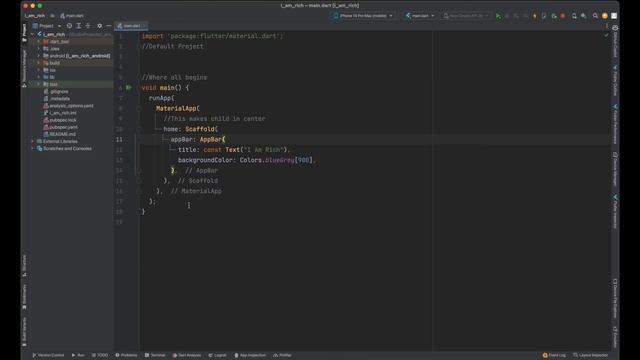Image resolution: width=640 pixels, height=360 pixels.
Task: Run the app with the green play button
Action: tap(498, 16)
